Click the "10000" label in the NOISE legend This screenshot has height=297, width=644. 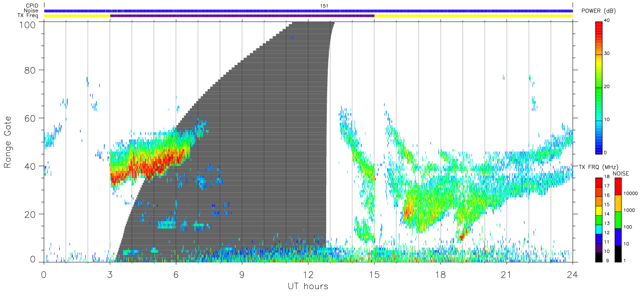click(631, 193)
